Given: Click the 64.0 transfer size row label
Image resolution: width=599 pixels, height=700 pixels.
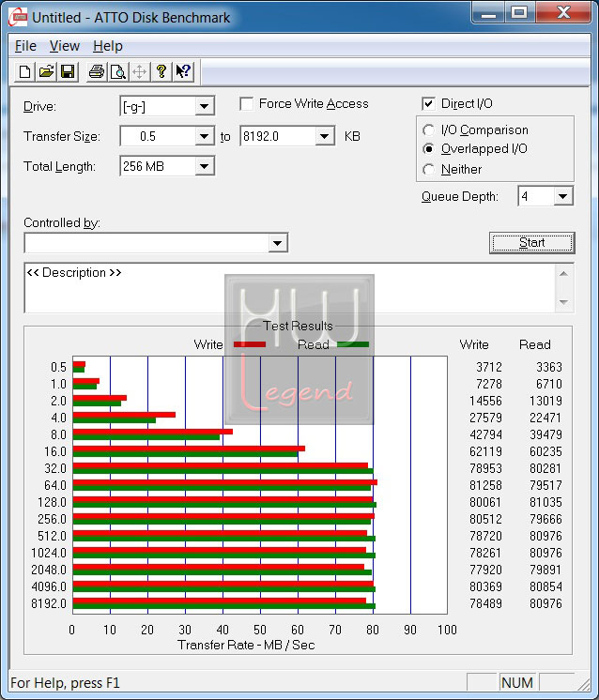Looking at the screenshot, I should coord(55,485).
